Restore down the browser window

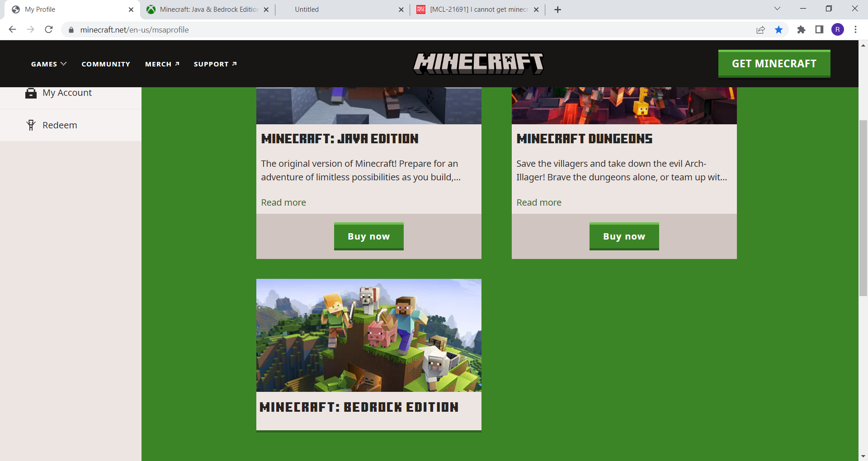click(829, 9)
